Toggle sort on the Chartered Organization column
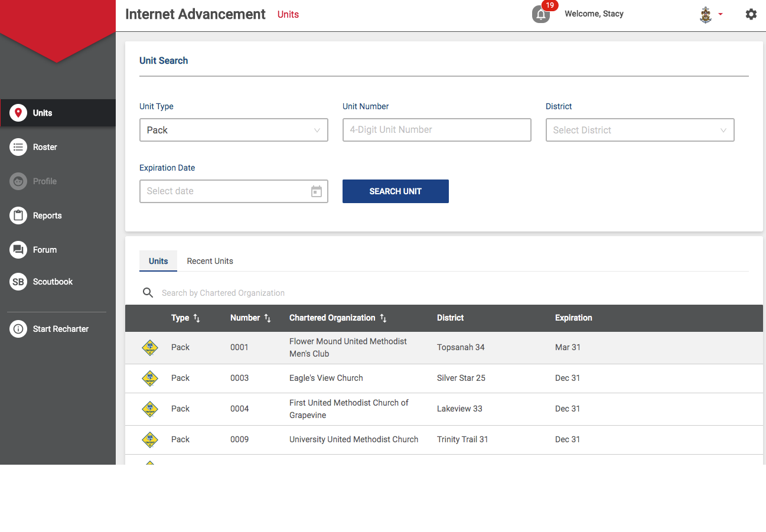766x532 pixels. (383, 318)
